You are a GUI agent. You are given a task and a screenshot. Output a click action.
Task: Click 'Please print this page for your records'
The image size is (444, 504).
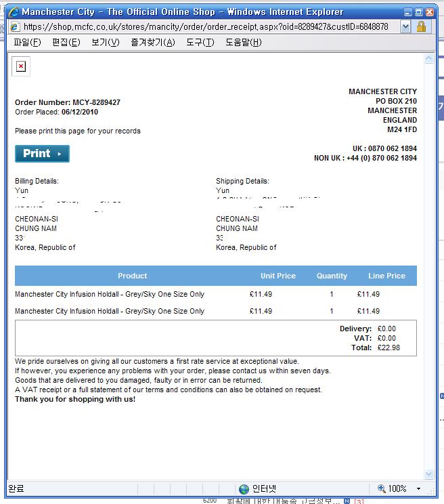(78, 131)
